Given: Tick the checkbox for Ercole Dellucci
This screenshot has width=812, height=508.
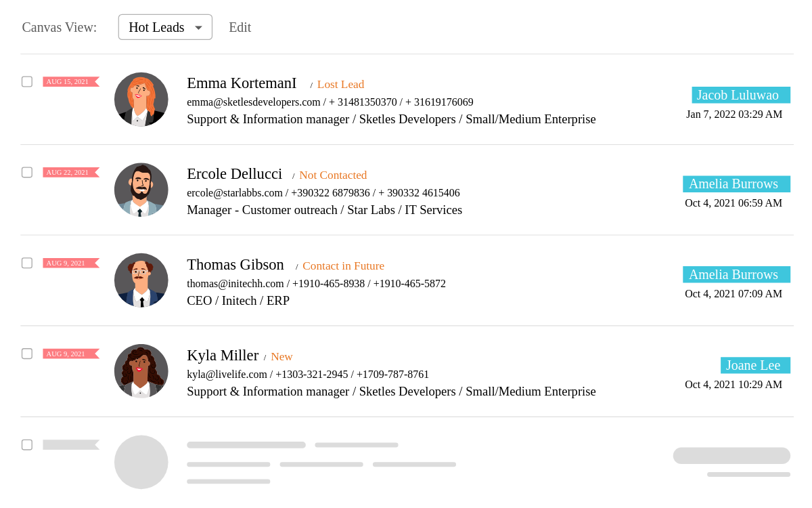Looking at the screenshot, I should point(27,173).
